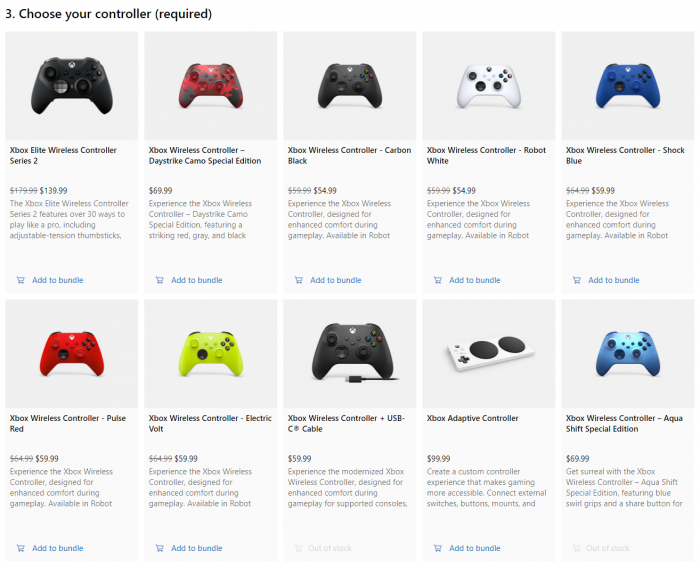Click cart icon under Daystrike Camo controller

(x=159, y=280)
